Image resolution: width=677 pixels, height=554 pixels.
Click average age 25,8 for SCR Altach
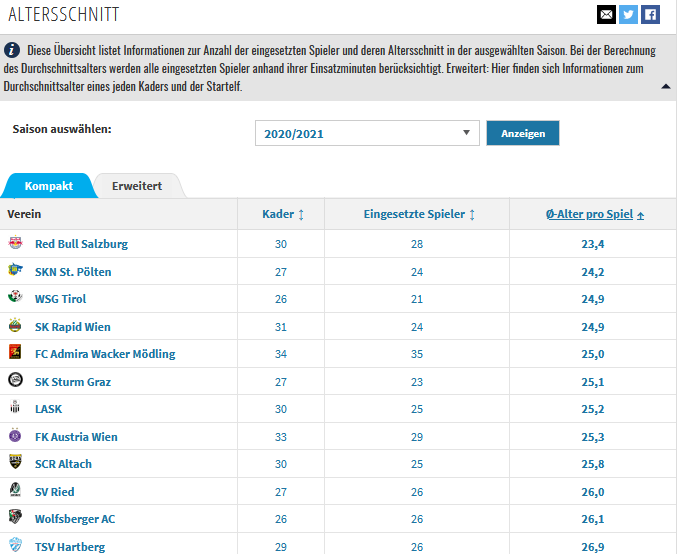tap(593, 464)
